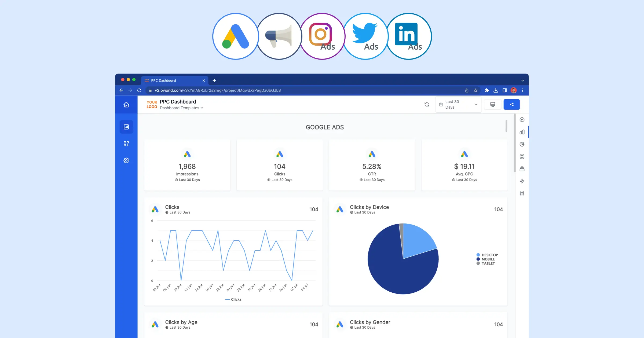644x338 pixels.
Task: Click the URL address bar
Action: (x=313, y=90)
